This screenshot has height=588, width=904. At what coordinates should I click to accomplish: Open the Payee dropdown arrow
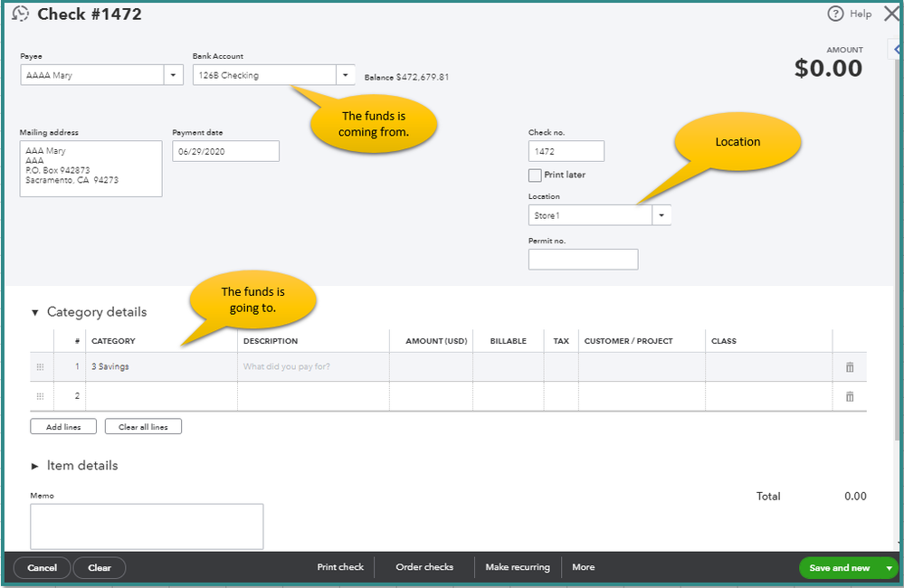click(x=173, y=75)
